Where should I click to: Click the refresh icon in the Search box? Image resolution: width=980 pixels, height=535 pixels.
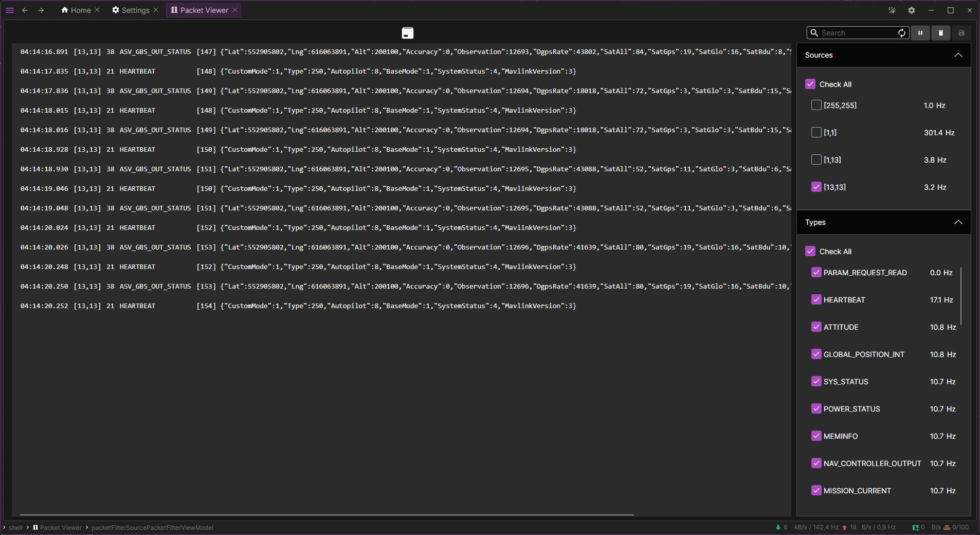[x=902, y=33]
